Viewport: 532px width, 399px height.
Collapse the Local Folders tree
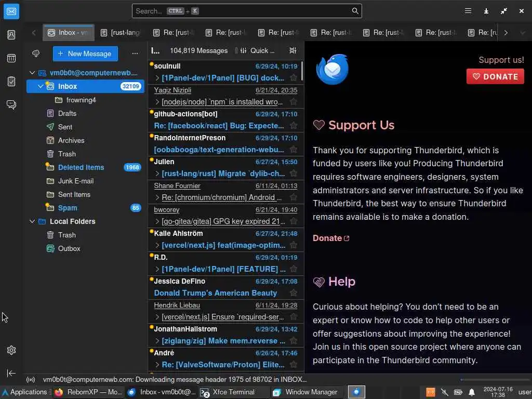(32, 221)
